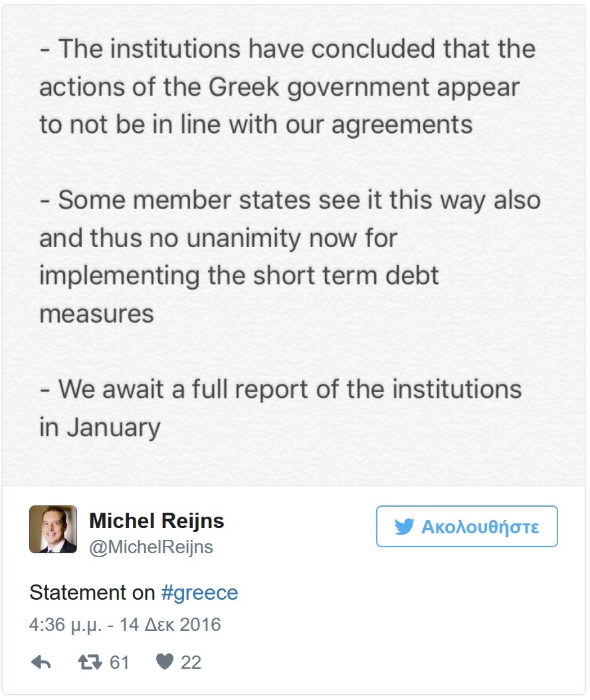590x700 pixels.
Task: Click the retweet count 61
Action: click(x=120, y=662)
